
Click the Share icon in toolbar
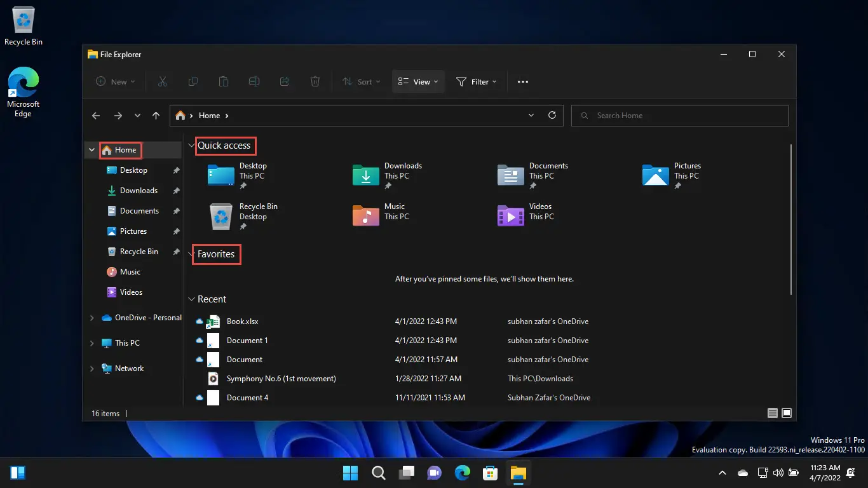[285, 81]
